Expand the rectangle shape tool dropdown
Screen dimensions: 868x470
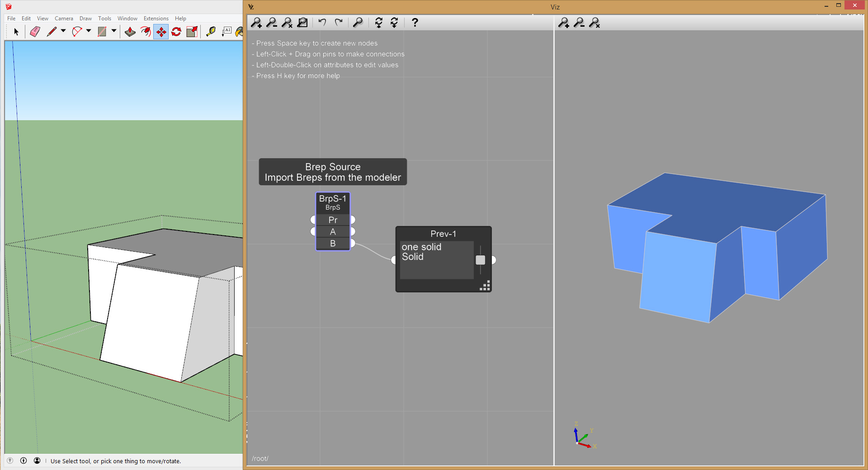114,31
